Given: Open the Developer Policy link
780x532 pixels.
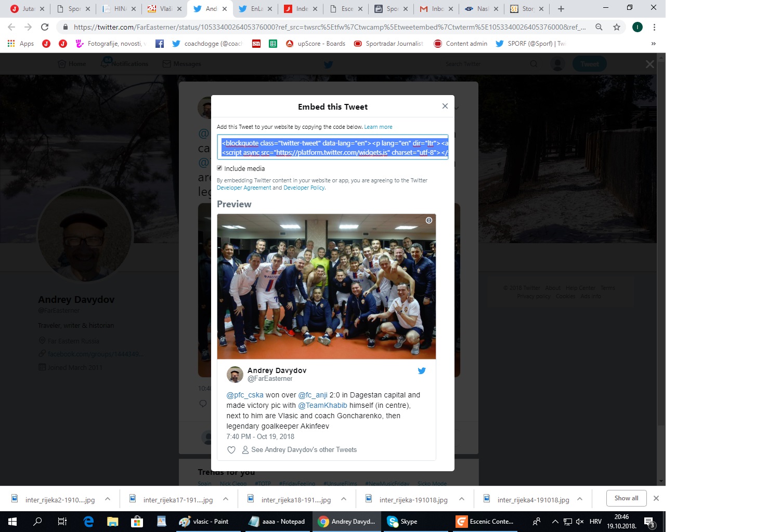Looking at the screenshot, I should point(304,188).
